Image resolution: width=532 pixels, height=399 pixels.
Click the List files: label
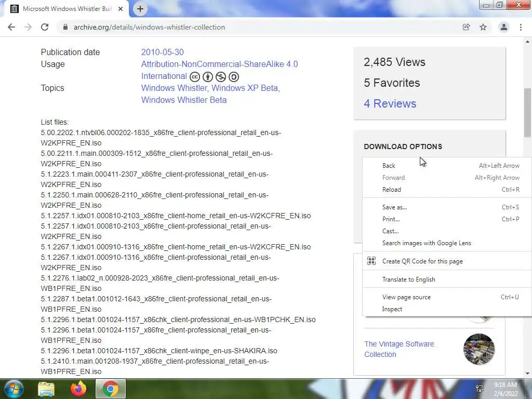tap(55, 122)
